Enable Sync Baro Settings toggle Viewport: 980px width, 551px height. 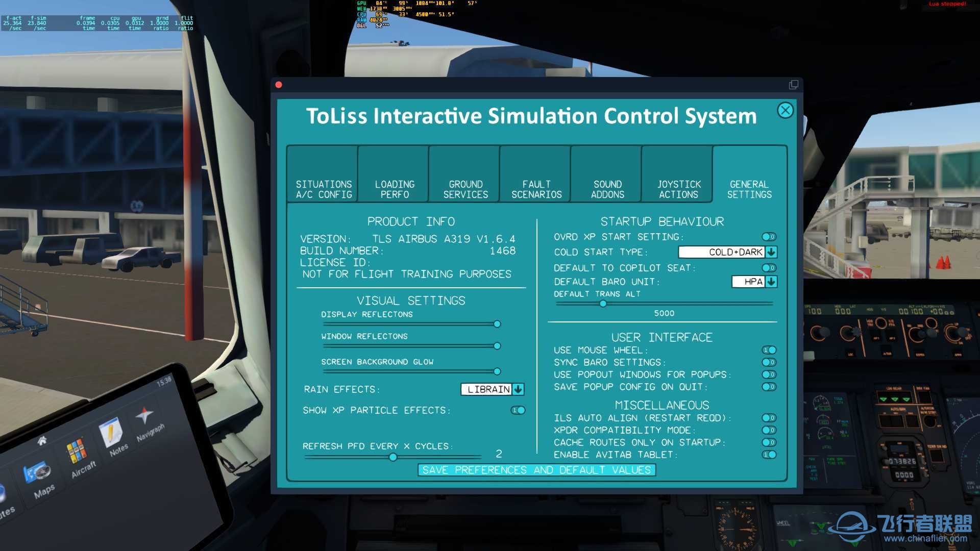point(769,362)
